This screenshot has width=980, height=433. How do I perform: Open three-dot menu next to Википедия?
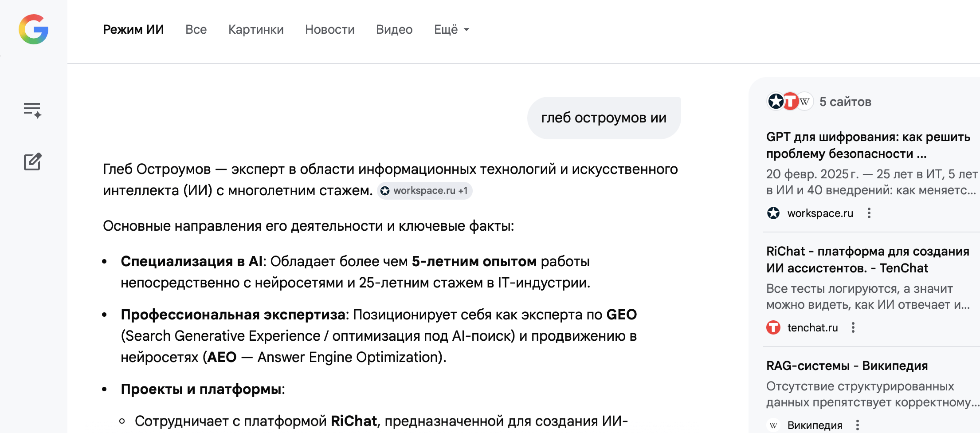pos(858,425)
